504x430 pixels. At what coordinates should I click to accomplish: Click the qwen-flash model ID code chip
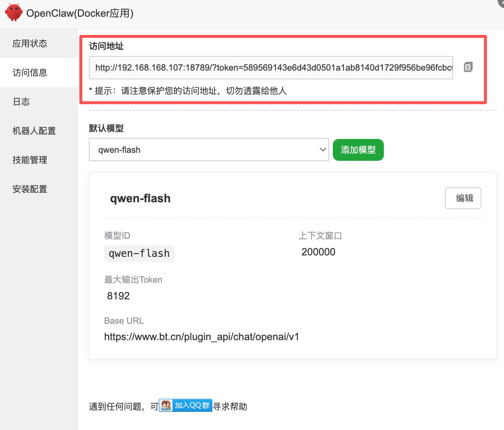[x=139, y=253]
